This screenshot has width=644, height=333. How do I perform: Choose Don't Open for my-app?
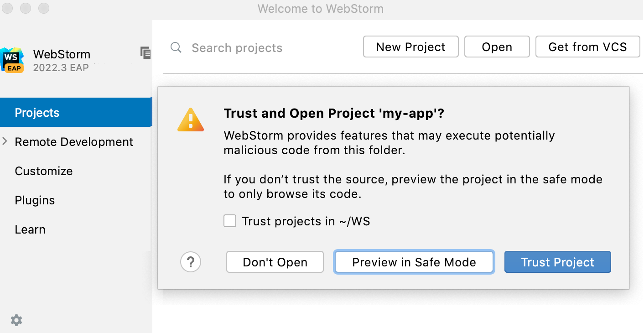point(275,262)
